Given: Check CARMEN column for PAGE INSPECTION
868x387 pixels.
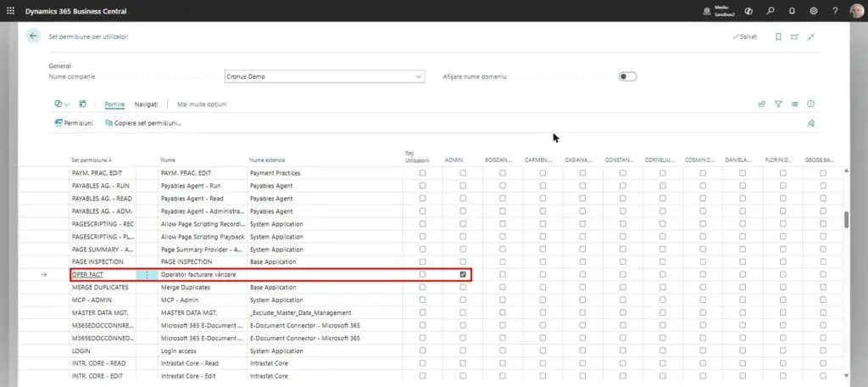Looking at the screenshot, I should 542,261.
